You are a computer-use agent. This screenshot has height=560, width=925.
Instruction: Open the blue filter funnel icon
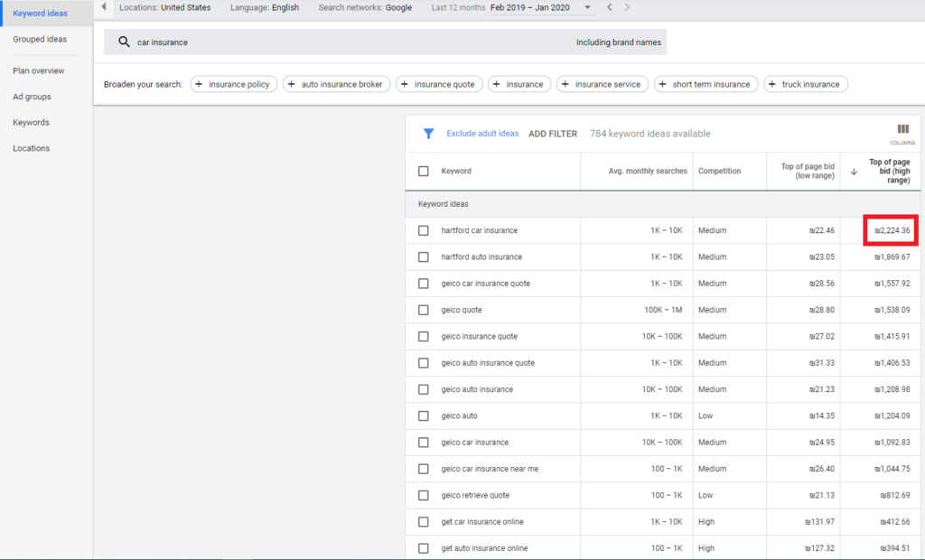pos(429,134)
